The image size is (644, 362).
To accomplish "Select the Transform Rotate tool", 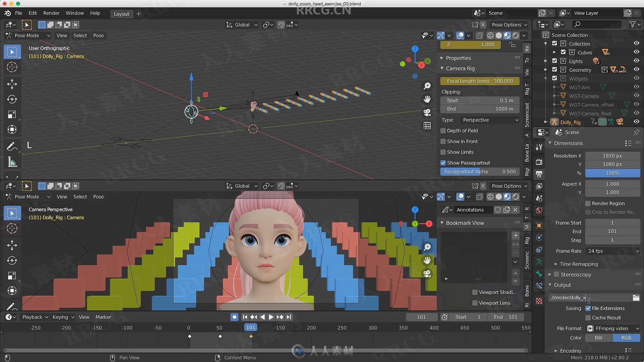I will click(x=11, y=99).
